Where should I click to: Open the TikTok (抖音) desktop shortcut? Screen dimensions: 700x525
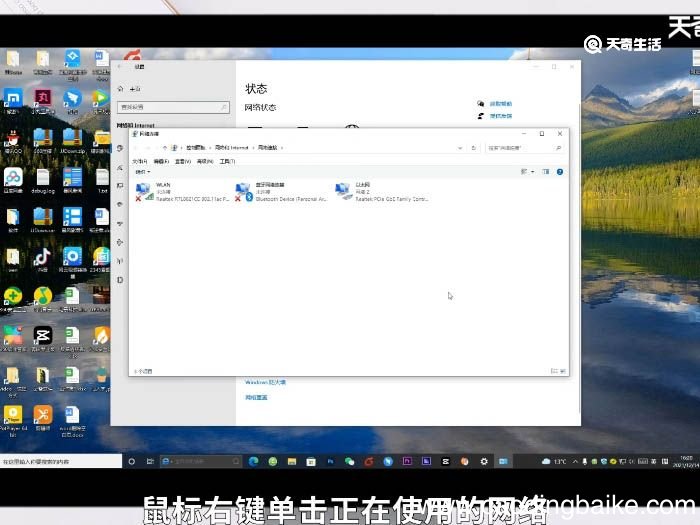[x=42, y=260]
